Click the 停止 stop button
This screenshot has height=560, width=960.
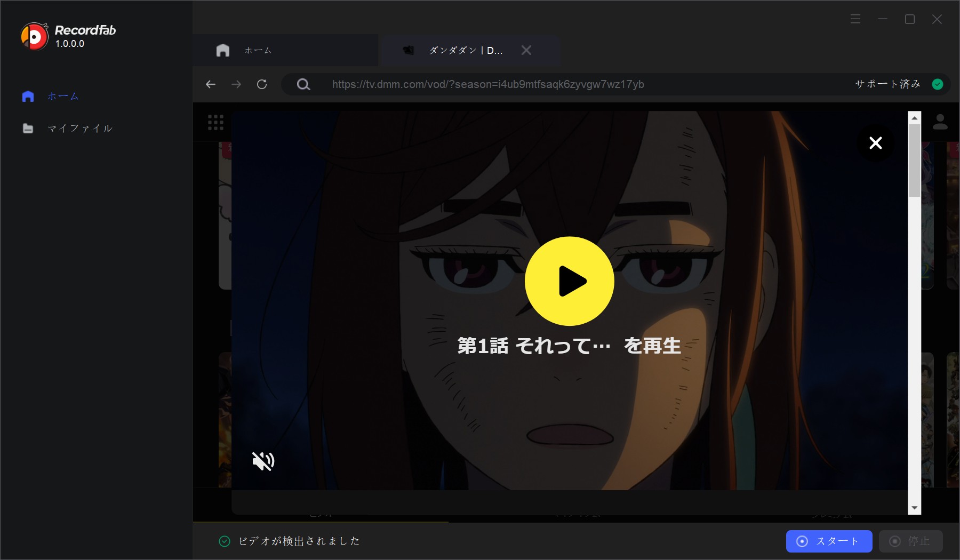tap(911, 541)
